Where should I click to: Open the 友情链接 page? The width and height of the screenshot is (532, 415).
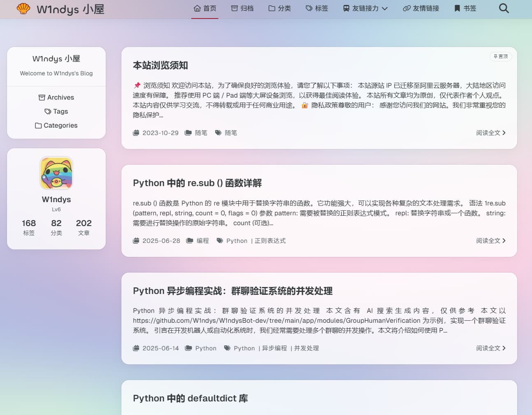coord(421,8)
